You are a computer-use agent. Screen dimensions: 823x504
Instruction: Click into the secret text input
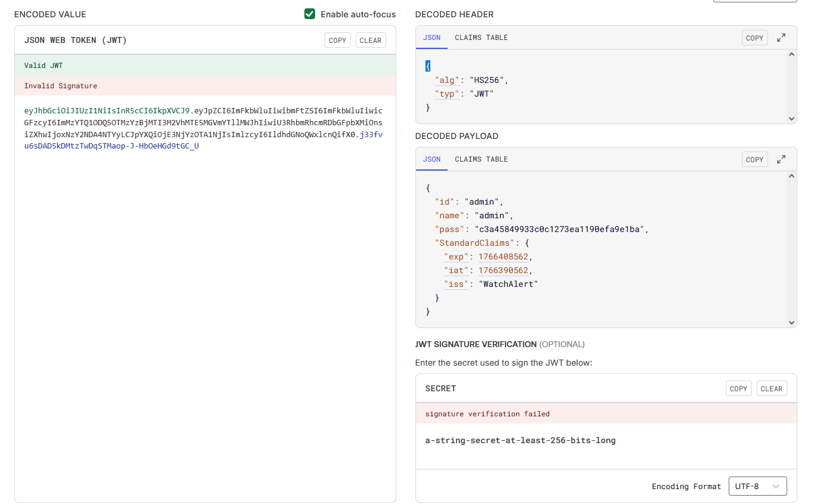[520, 441]
